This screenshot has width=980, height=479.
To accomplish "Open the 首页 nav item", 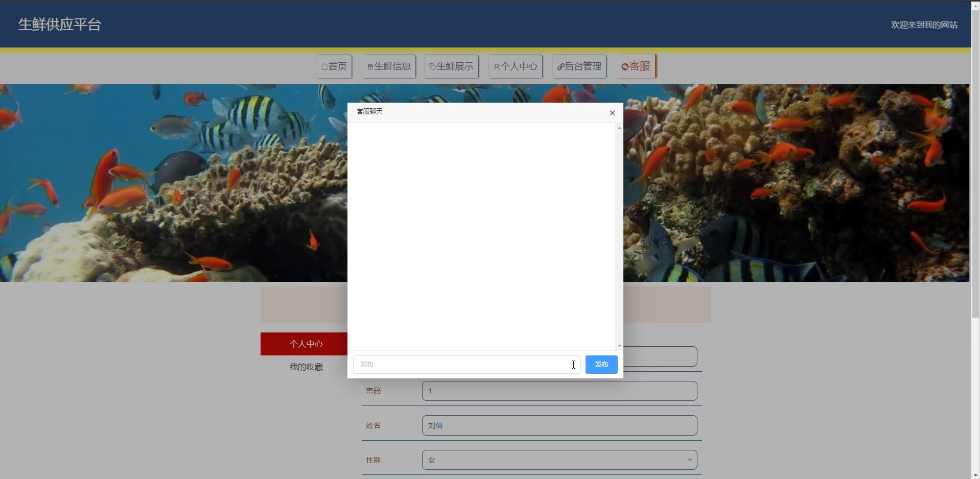I will [334, 66].
